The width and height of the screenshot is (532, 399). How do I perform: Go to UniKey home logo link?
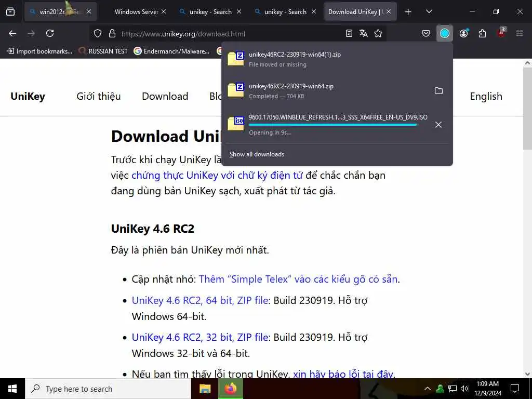[28, 96]
